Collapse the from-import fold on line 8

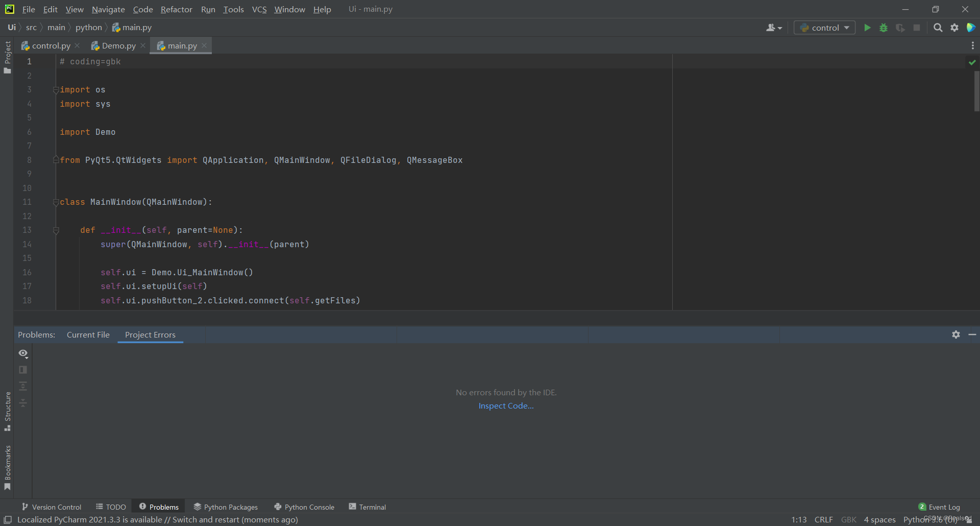[56, 160]
